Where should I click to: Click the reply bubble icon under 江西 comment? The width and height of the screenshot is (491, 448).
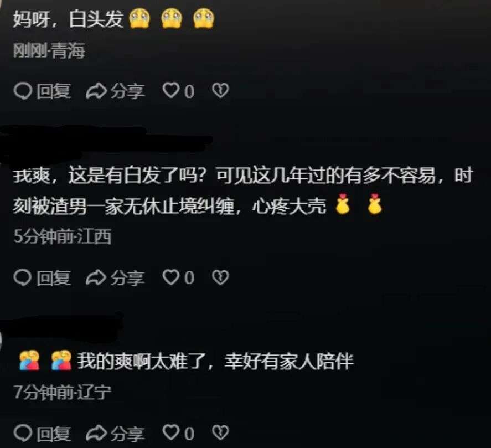point(23,277)
